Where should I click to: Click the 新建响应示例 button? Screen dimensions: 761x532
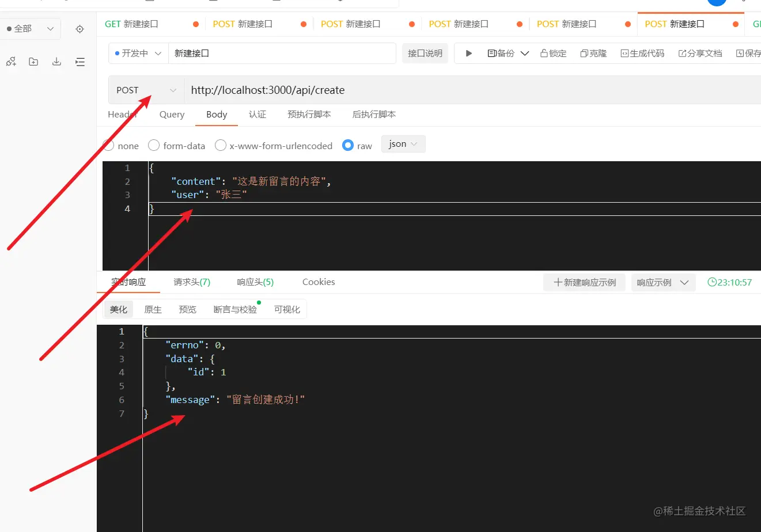click(x=584, y=282)
